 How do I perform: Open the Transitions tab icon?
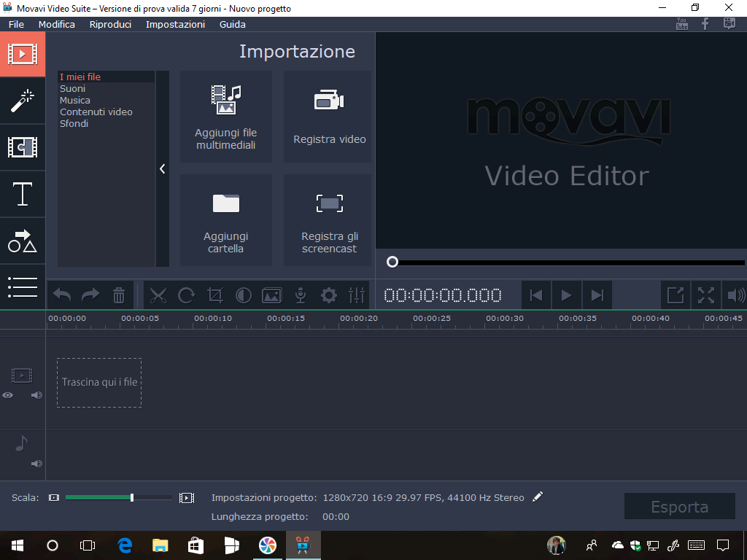coord(23,147)
